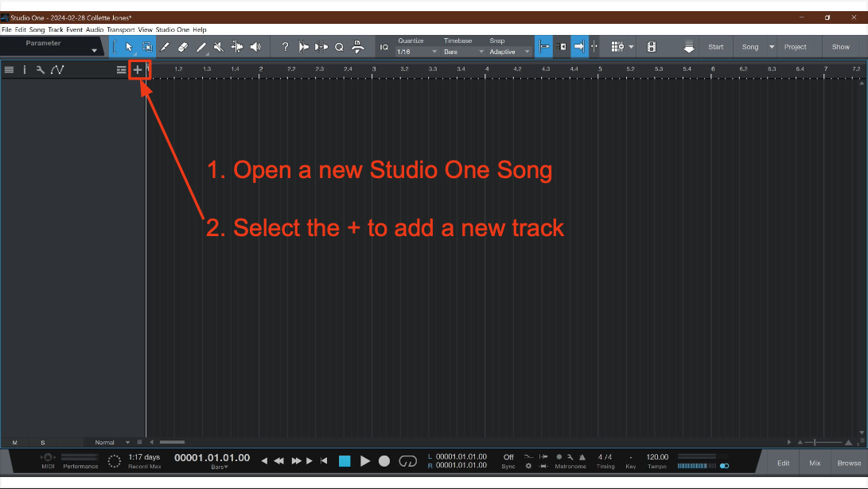
Task: Open the track Inspector (i) panel
Action: tap(24, 70)
